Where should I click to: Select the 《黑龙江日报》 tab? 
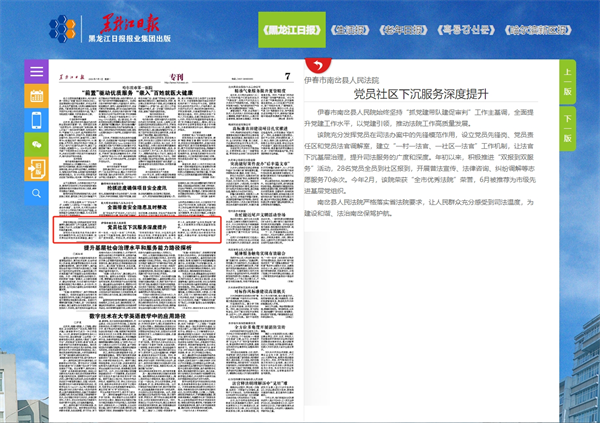pos(290,28)
